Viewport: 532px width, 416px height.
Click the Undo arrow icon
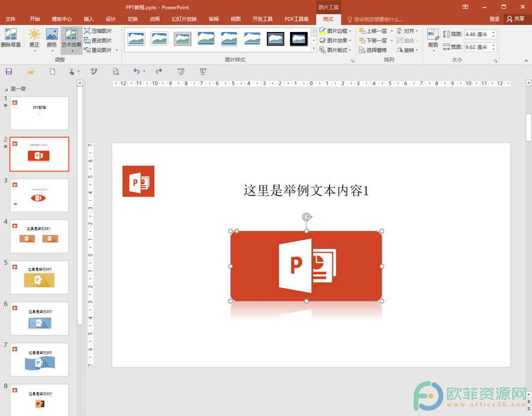pos(137,71)
